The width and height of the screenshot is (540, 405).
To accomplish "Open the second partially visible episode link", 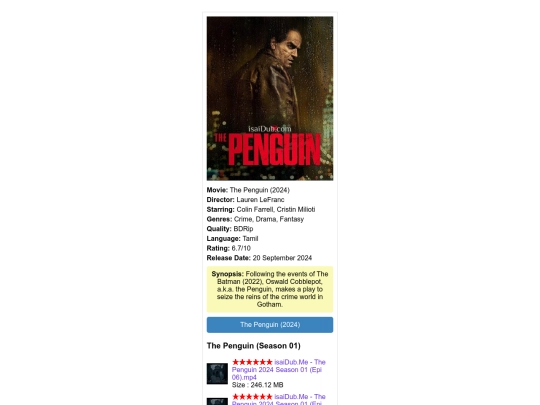I will tap(279, 399).
